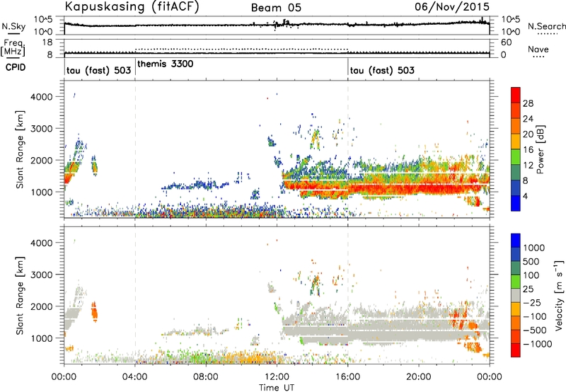Click the date '06/Nov/2015'
This screenshot has height=392, width=566.
click(452, 6)
